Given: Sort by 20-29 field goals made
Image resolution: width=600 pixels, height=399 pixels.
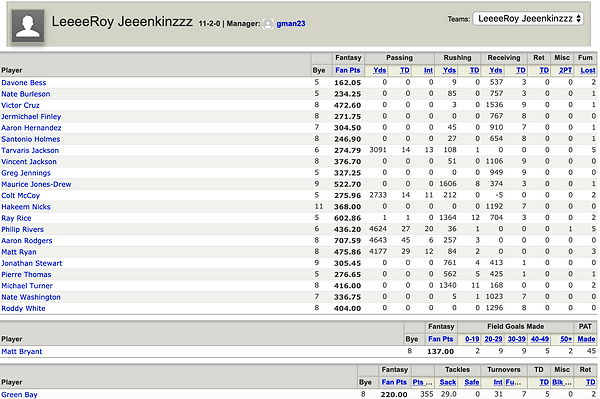Looking at the screenshot, I should pyautogui.click(x=493, y=339).
